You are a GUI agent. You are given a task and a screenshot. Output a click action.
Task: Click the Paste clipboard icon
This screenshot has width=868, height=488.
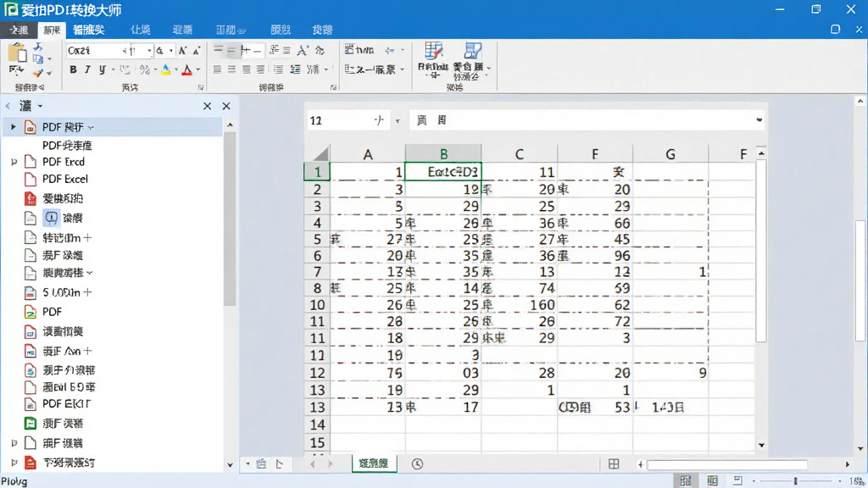tap(17, 53)
